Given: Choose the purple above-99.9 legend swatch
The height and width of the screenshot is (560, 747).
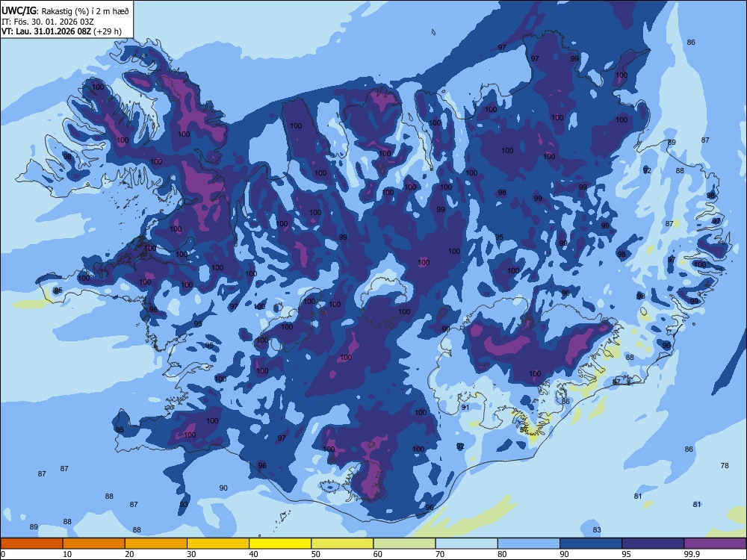Looking at the screenshot, I should pyautogui.click(x=715, y=544).
